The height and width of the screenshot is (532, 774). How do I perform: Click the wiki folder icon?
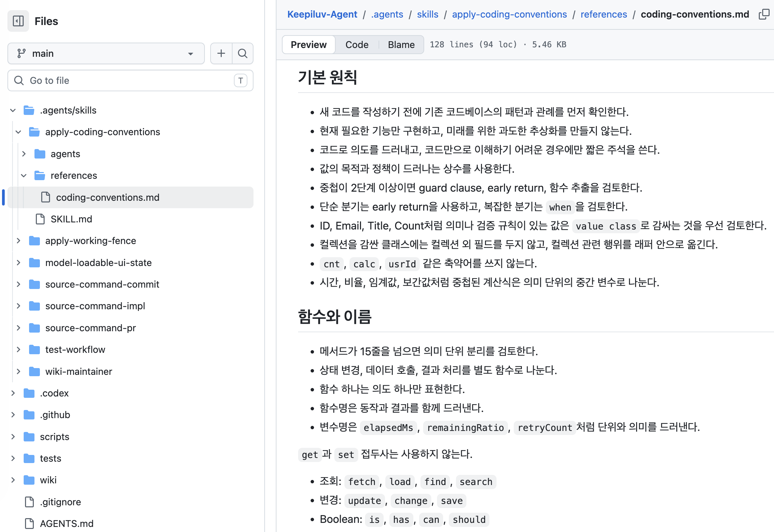click(29, 480)
